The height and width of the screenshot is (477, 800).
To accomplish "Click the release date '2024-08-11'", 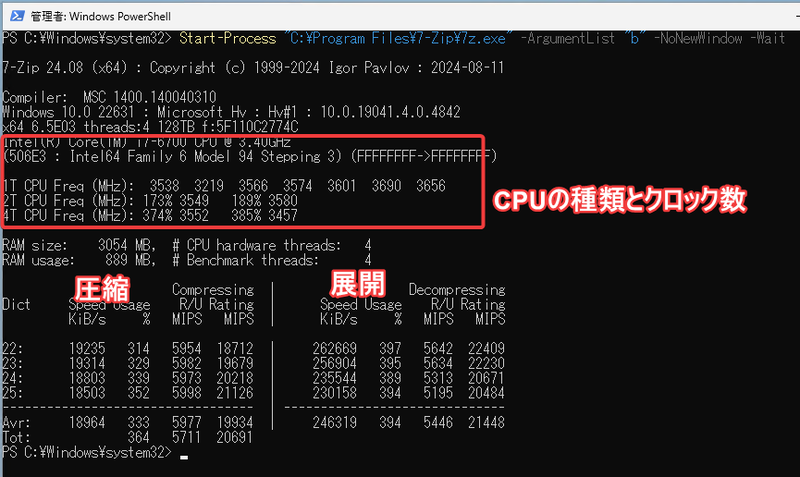I will click(467, 68).
